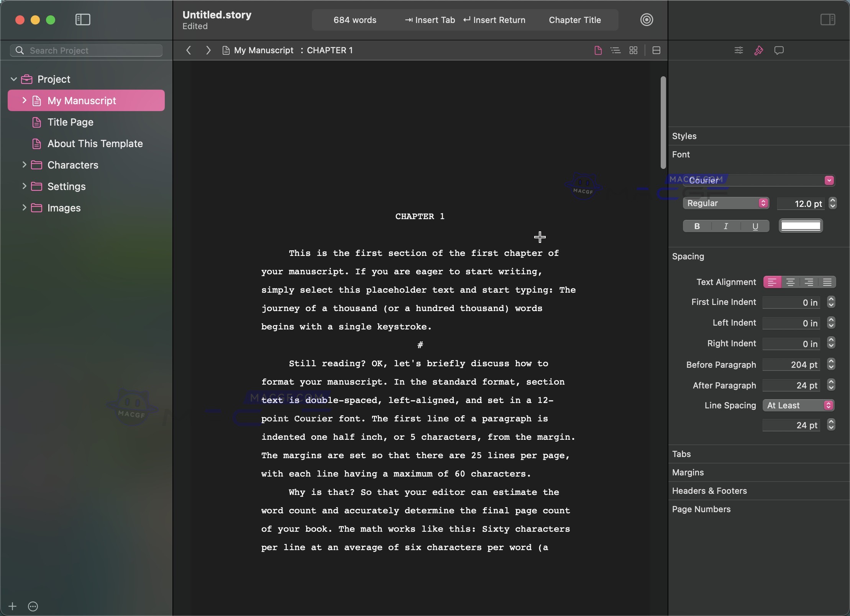Select center text alignment

790,282
